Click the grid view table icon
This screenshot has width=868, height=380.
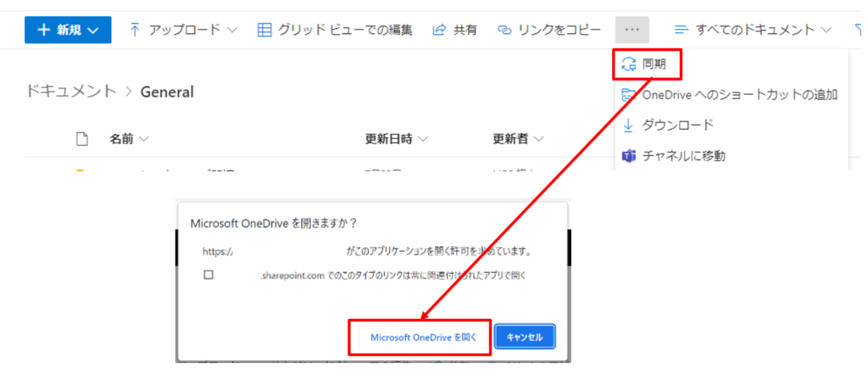(264, 30)
